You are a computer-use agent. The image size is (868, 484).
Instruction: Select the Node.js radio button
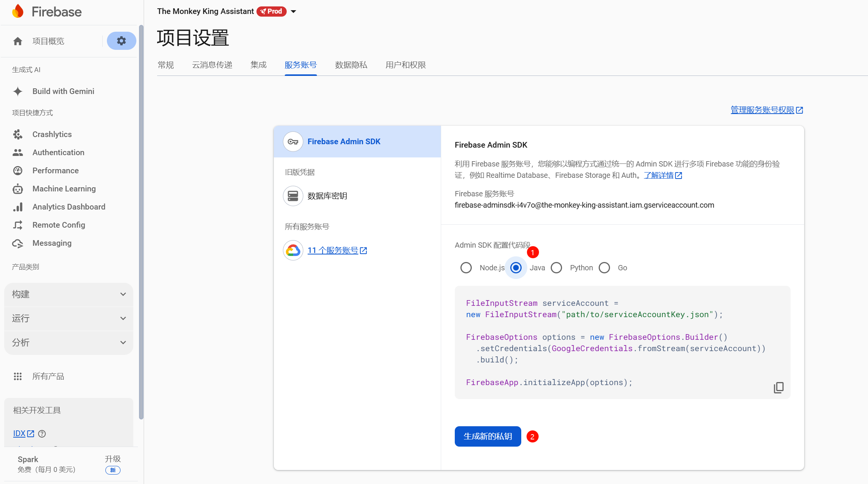click(466, 268)
